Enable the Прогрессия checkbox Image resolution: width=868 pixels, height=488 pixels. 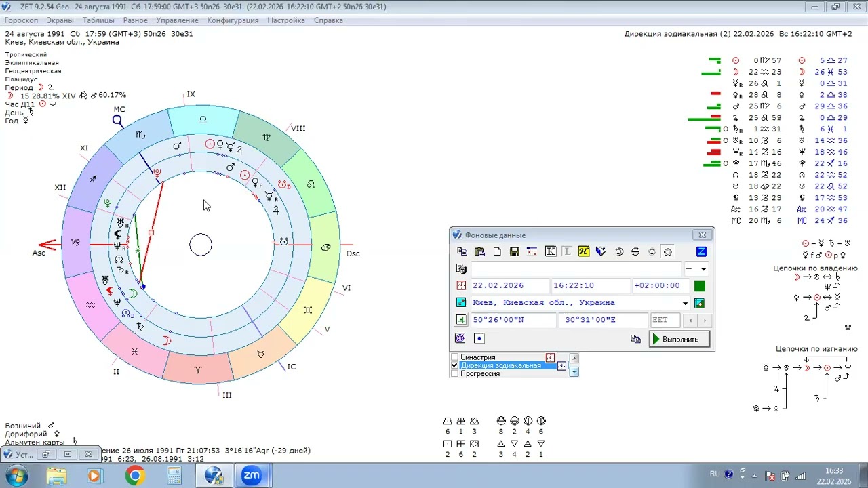(x=455, y=373)
